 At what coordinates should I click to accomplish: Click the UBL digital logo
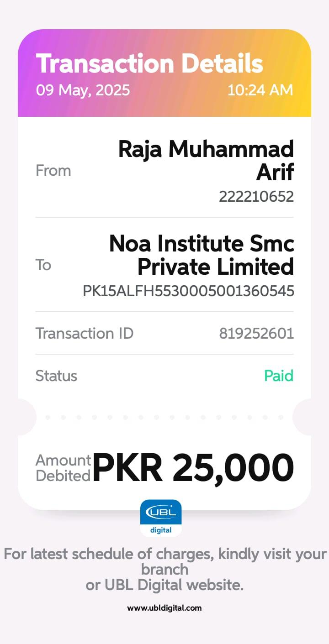[x=161, y=518]
